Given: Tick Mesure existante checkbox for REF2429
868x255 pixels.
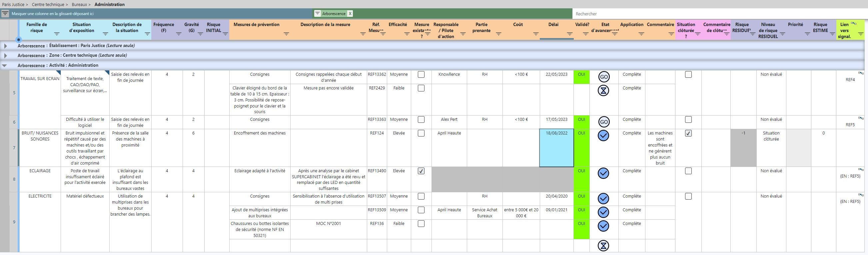Looking at the screenshot, I should point(421,88).
